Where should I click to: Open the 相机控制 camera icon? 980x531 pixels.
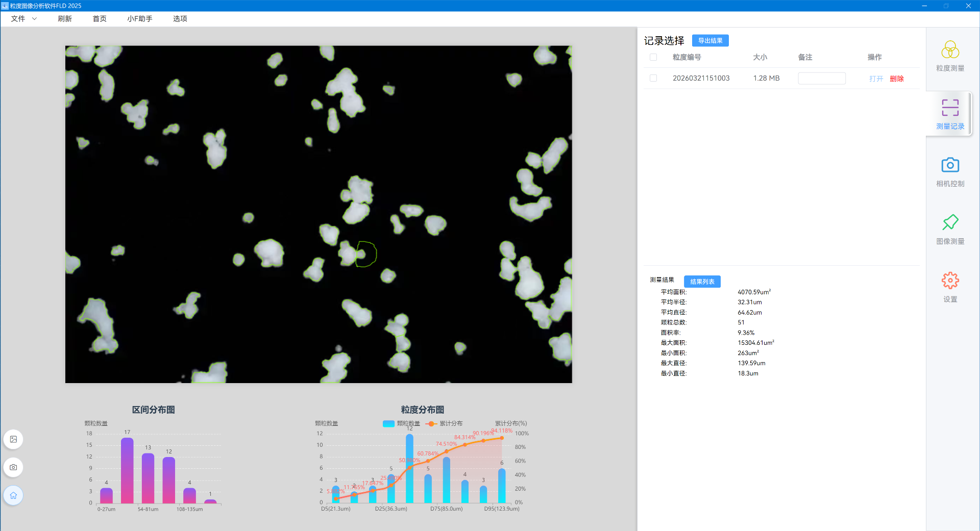coord(950,165)
